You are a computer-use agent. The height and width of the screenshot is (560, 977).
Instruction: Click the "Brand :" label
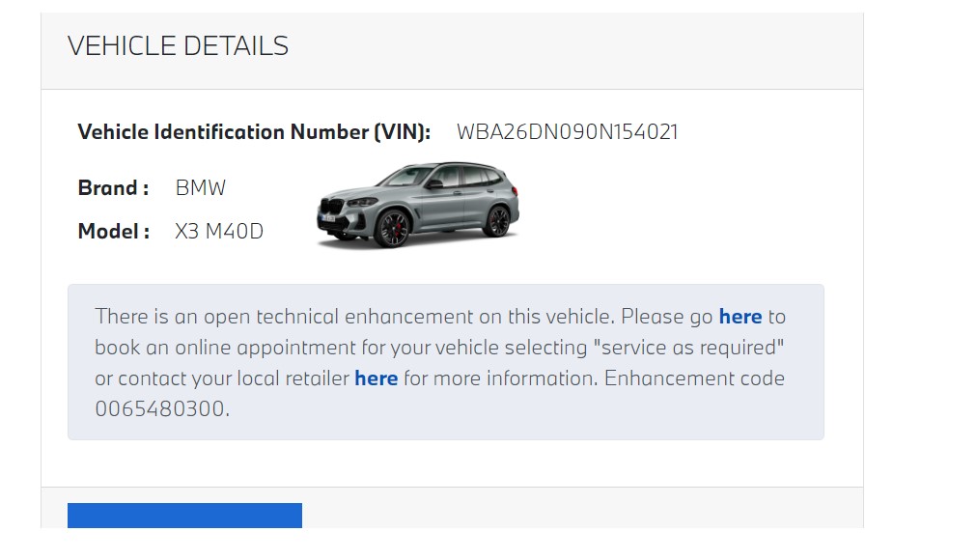[113, 188]
